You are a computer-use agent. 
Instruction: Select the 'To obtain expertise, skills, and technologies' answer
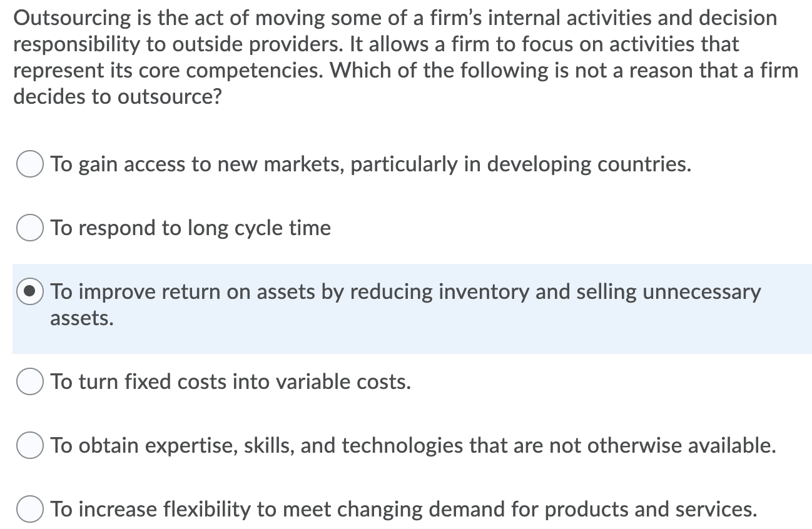[x=29, y=446]
